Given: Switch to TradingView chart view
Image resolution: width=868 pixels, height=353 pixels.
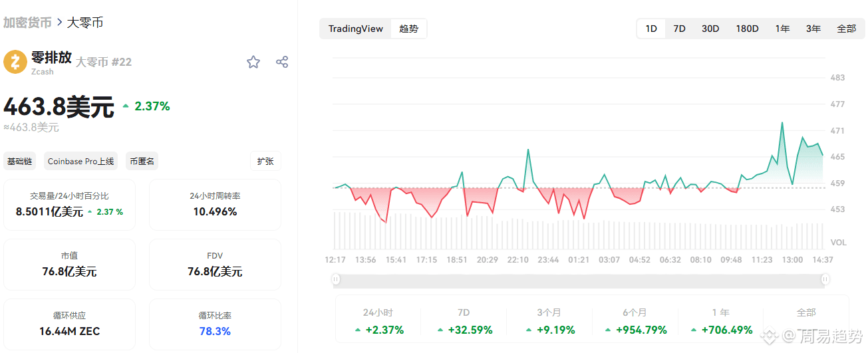Looking at the screenshot, I should pos(356,29).
